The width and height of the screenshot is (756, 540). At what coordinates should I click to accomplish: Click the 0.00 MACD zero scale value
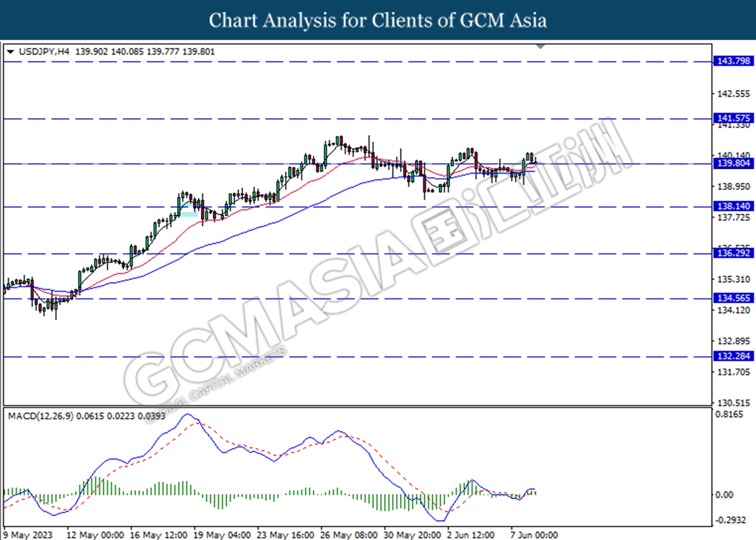724,495
